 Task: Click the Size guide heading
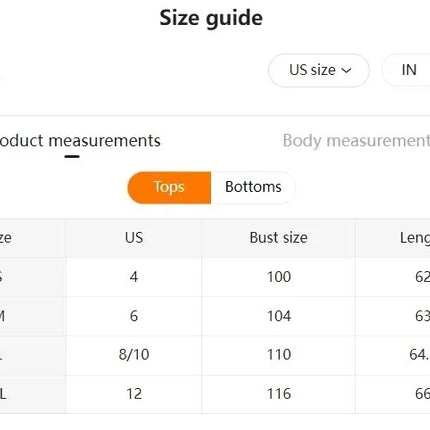[x=211, y=18]
